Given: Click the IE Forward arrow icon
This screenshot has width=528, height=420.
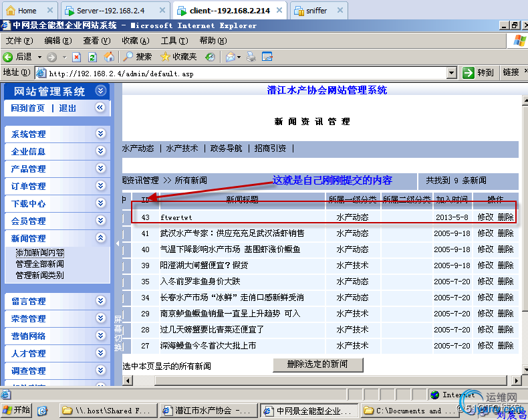Looking at the screenshot, I should pyautogui.click(x=51, y=57).
